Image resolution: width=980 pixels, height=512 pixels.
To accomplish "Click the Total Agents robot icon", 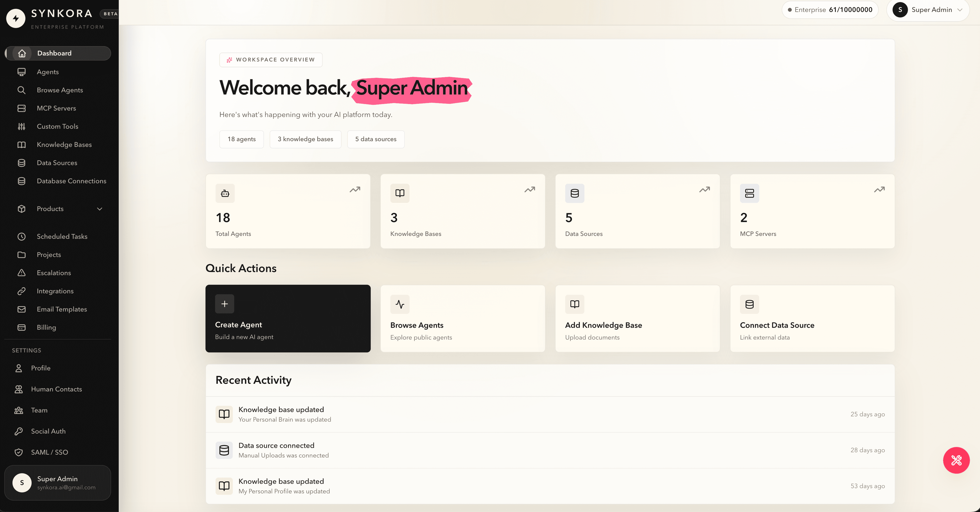I will pyautogui.click(x=225, y=194).
